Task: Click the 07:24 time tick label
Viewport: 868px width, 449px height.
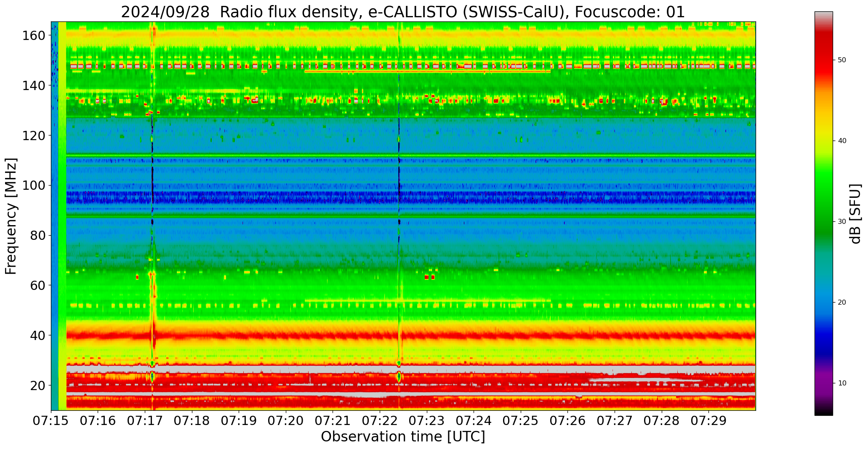Action: (x=474, y=420)
